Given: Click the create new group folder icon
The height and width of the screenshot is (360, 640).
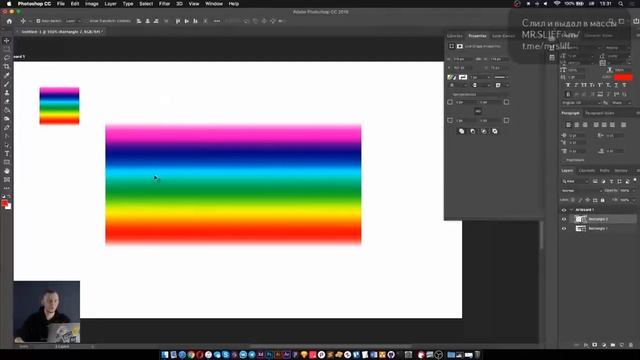Looking at the screenshot, I should click(x=613, y=345).
